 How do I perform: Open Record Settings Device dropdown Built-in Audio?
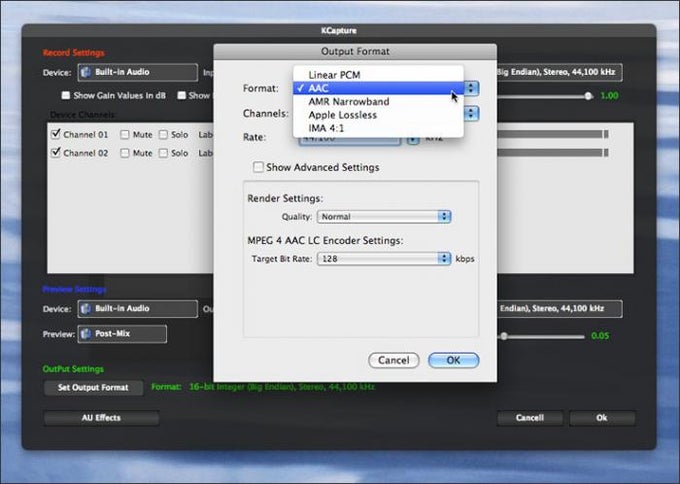[137, 72]
